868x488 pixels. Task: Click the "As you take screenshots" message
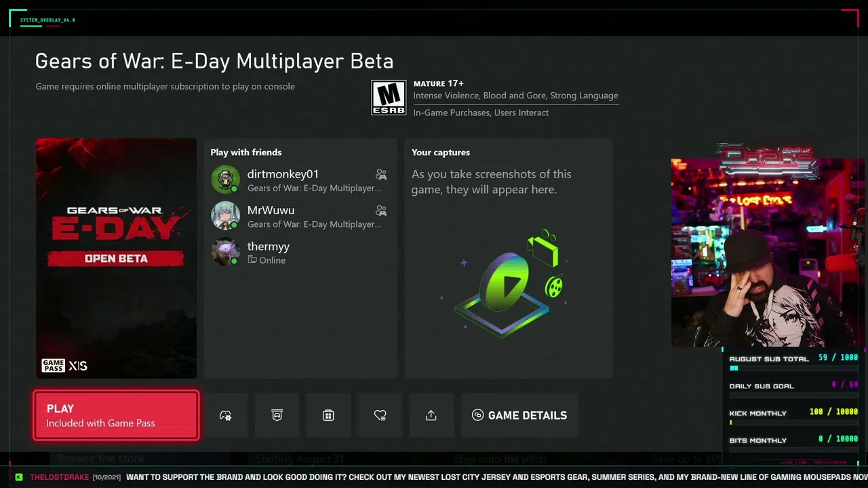492,182
